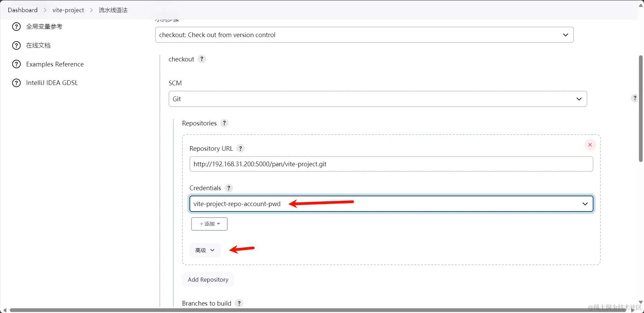Click the help icon beside 在线文档
Image resolution: width=644 pixels, height=313 pixels.
[16, 46]
